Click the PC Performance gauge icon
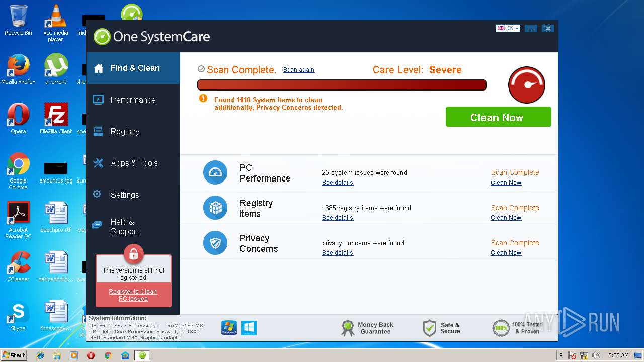Viewport: 644px width, 362px height. click(215, 172)
